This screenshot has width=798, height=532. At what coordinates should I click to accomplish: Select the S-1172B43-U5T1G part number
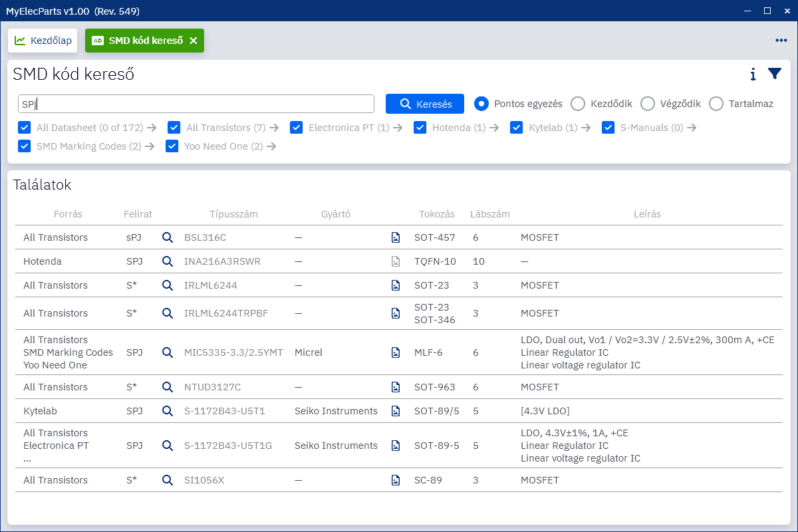point(228,446)
